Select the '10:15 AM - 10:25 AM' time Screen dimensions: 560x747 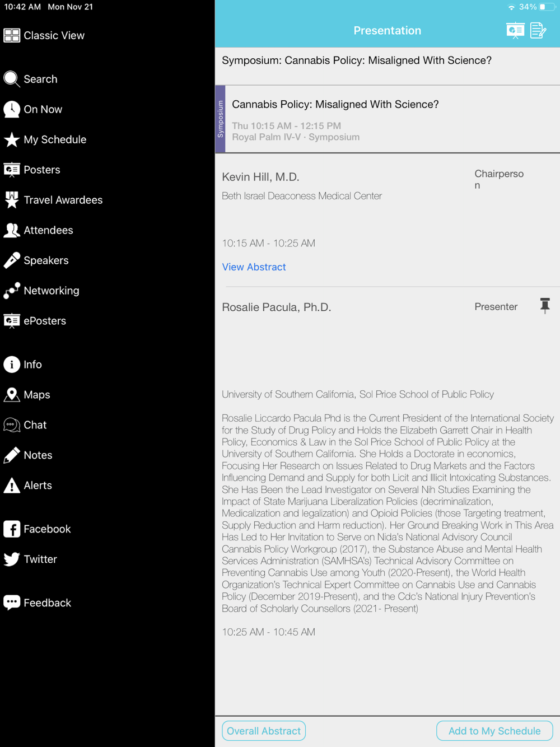pos(269,243)
